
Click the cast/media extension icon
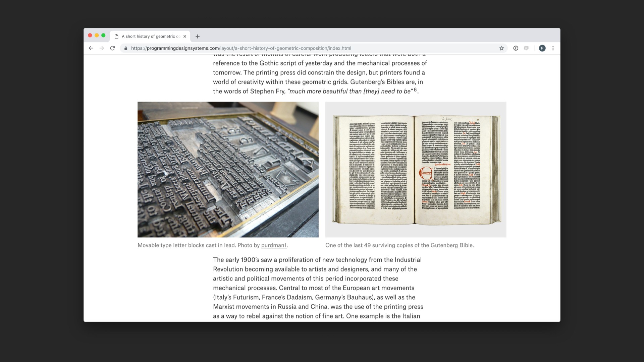(527, 48)
